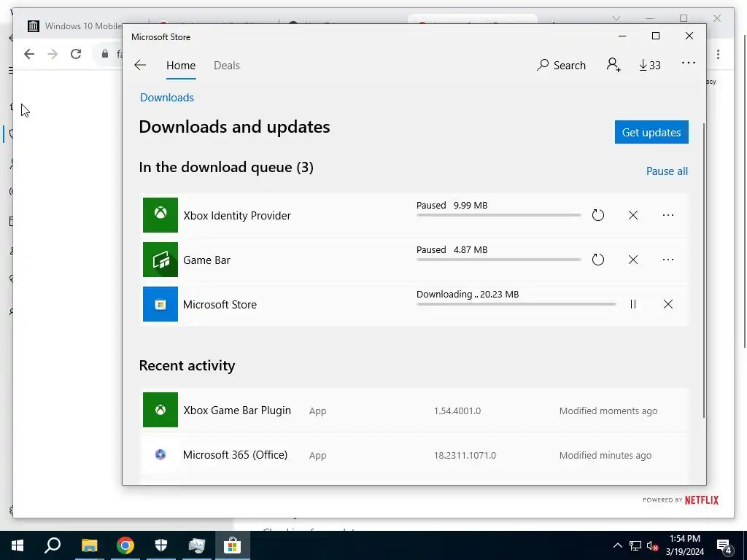Click the vertical scrollbar in the Store window
747x560 pixels.
click(x=704, y=271)
